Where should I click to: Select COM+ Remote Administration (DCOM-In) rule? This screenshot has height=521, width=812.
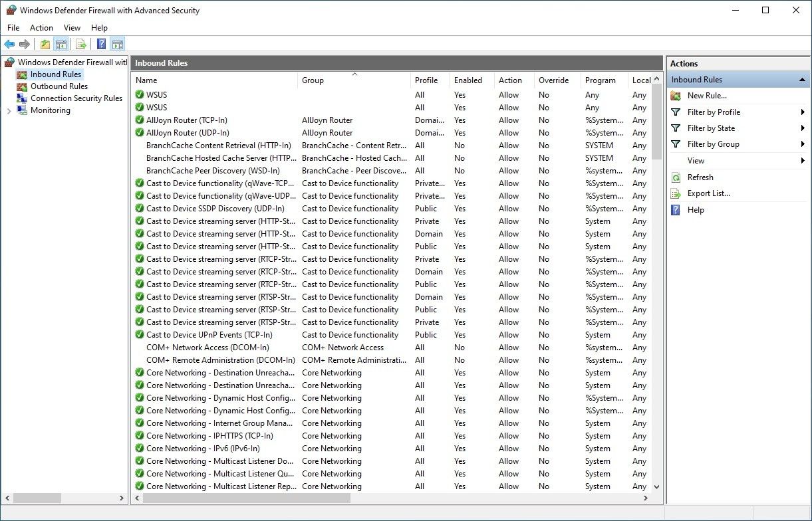tap(392, 360)
